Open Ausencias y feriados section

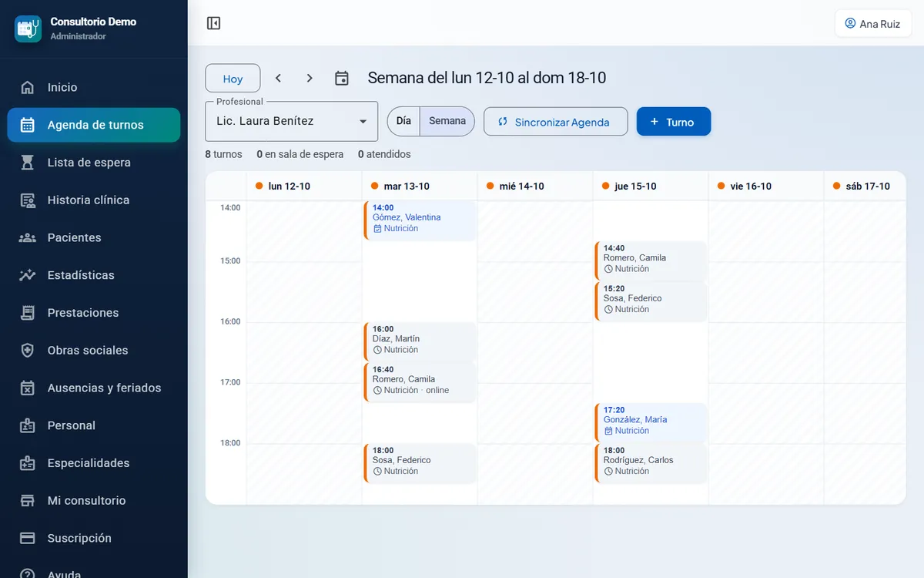pos(94,388)
